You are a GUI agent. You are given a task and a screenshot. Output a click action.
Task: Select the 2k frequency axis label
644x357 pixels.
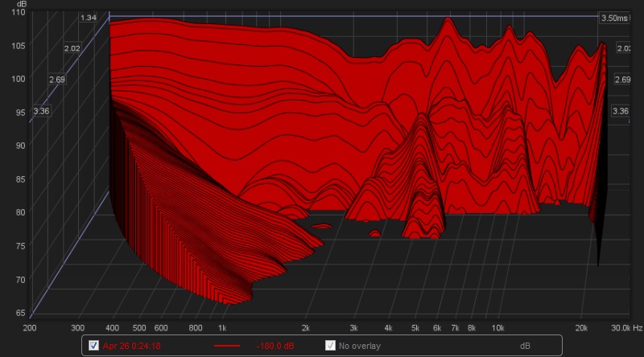[x=306, y=328]
